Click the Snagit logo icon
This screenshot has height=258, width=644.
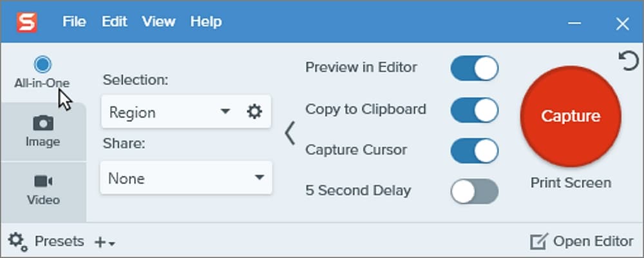click(x=27, y=22)
